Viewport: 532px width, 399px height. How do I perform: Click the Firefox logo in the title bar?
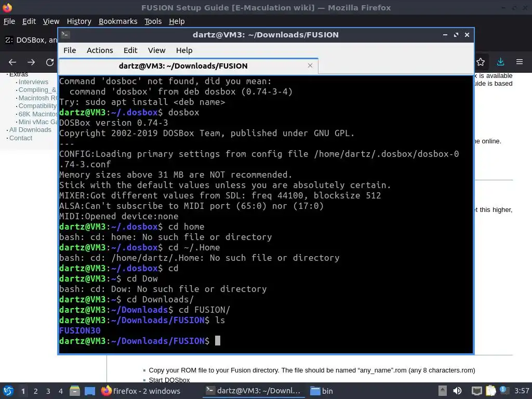[x=7, y=7]
